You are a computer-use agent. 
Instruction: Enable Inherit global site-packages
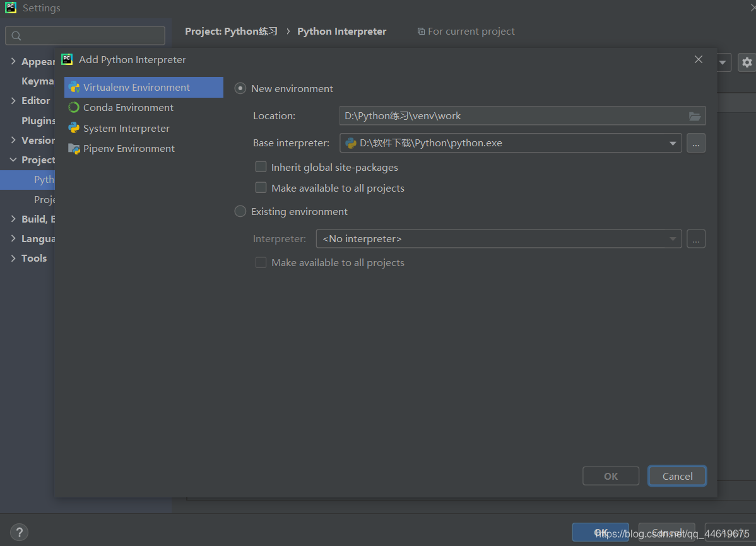(x=261, y=166)
